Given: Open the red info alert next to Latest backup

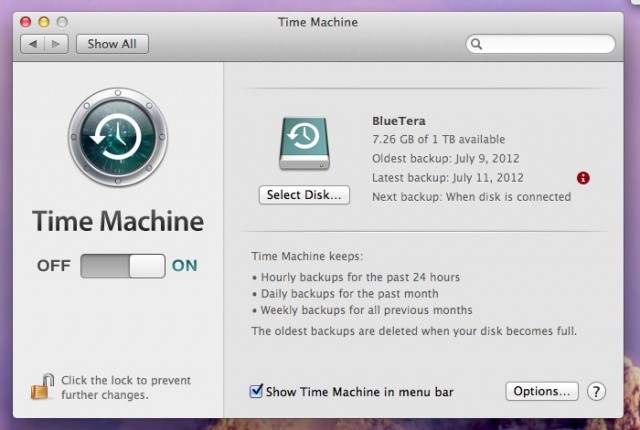Looking at the screenshot, I should [x=584, y=178].
